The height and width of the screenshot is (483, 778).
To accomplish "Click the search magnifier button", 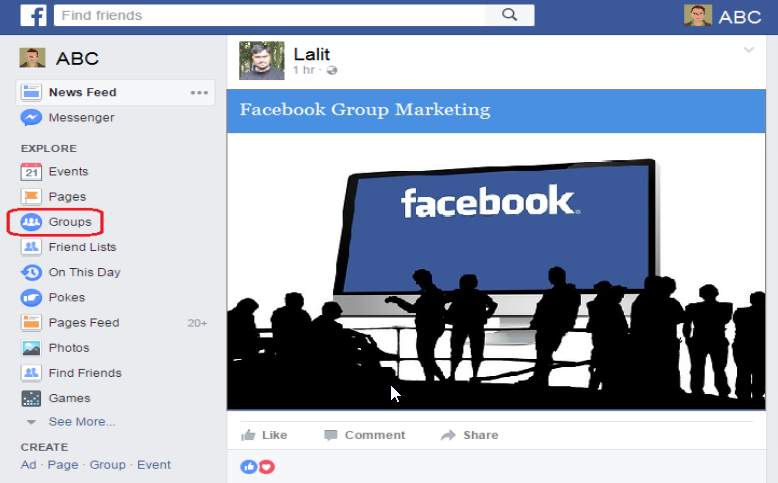I will (x=509, y=15).
